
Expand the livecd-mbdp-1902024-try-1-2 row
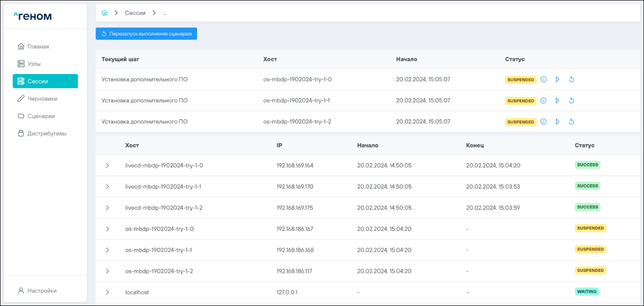(x=108, y=208)
